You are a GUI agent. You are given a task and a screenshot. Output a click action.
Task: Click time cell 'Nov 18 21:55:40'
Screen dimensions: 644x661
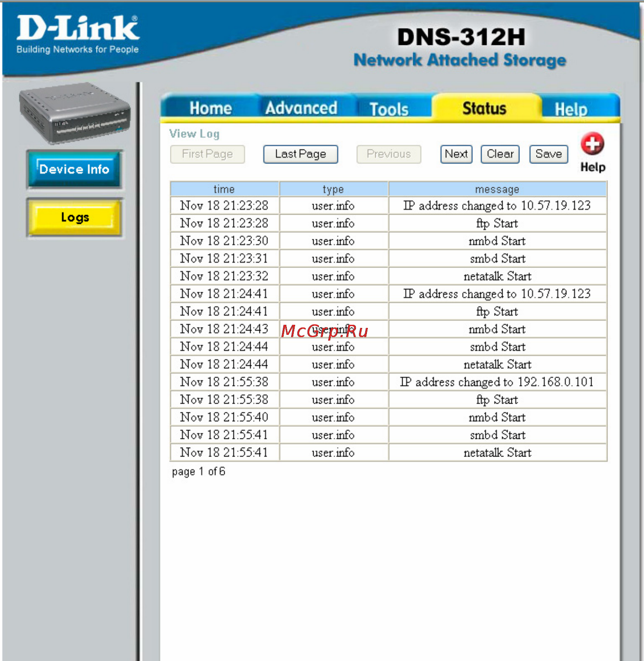click(224, 417)
